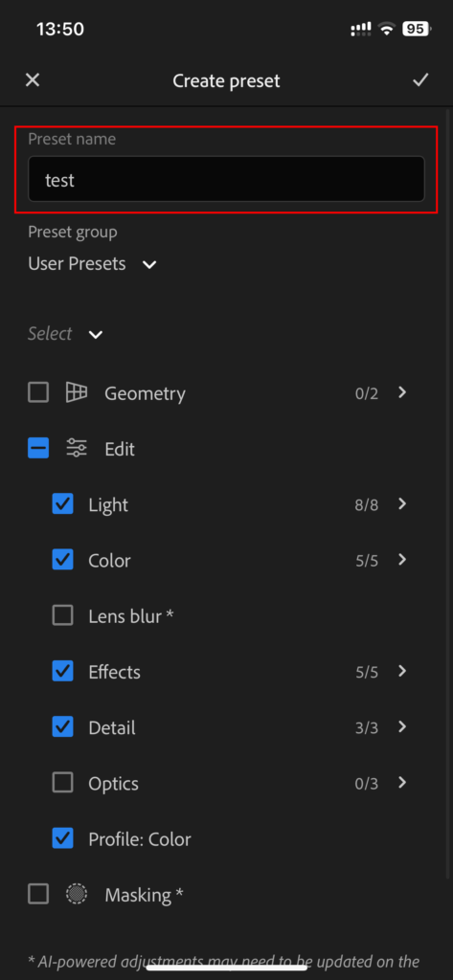Toggle the Edit group partial checkbox
453x980 pixels.
(38, 448)
